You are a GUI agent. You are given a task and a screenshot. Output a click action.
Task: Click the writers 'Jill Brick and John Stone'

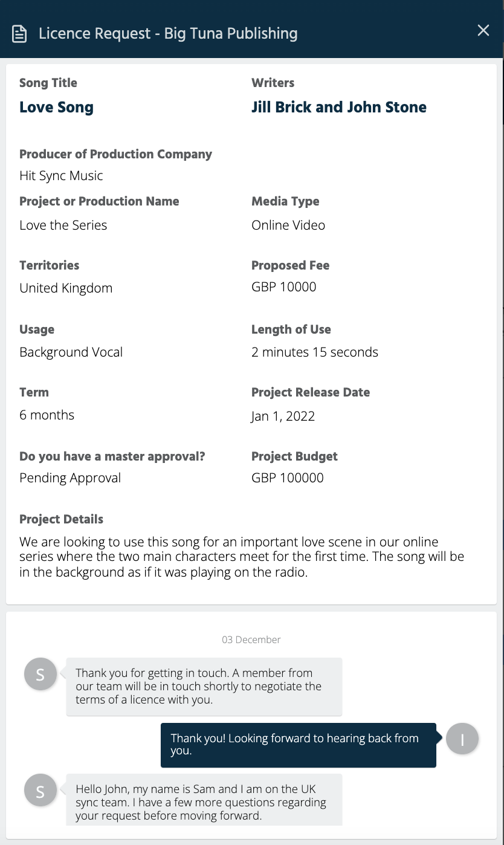pos(339,107)
